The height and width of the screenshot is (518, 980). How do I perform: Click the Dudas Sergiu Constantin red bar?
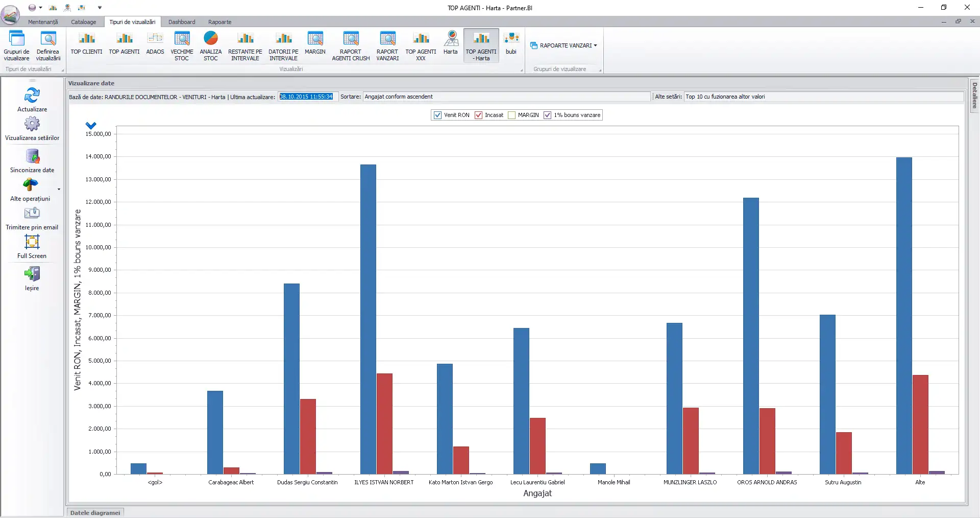(x=308, y=436)
